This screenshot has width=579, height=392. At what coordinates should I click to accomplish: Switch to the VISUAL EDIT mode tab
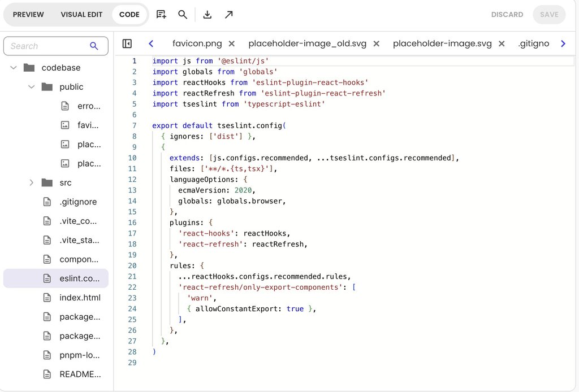click(x=81, y=14)
